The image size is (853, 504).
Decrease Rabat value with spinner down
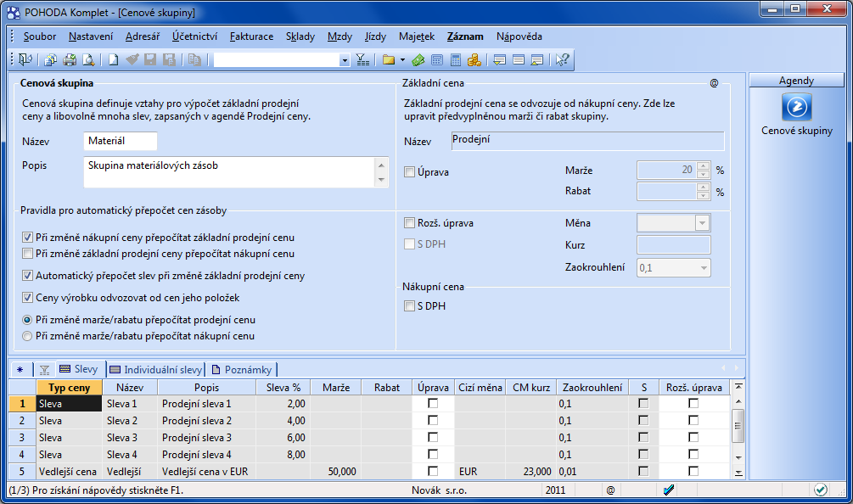pos(703,196)
